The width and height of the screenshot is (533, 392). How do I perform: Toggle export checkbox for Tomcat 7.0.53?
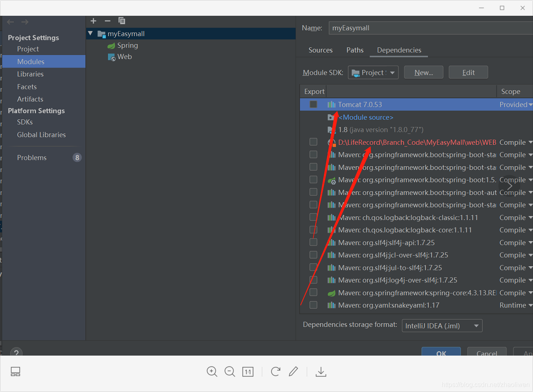point(313,104)
